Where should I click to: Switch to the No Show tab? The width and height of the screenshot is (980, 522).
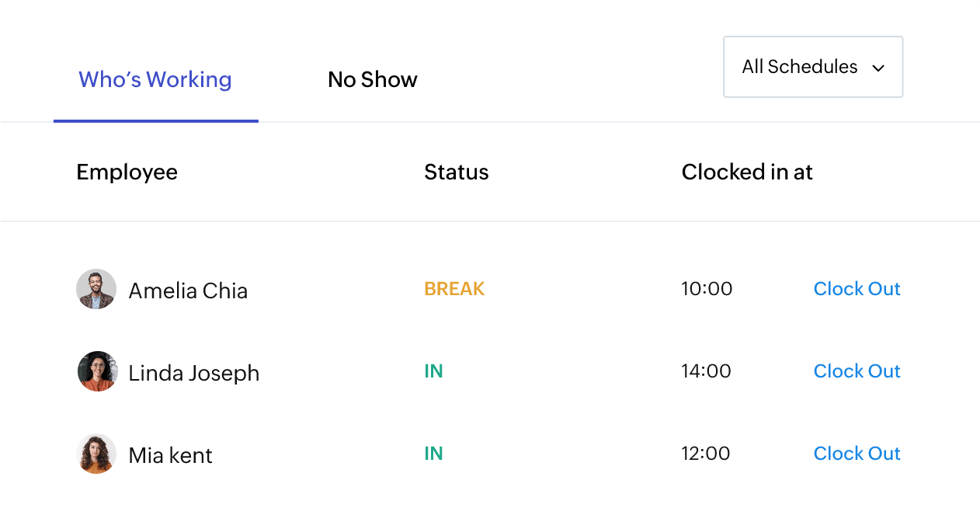coord(373,79)
